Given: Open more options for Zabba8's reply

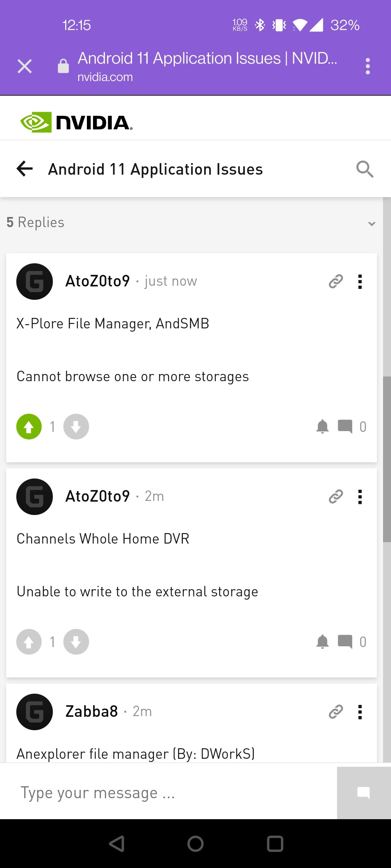Looking at the screenshot, I should point(360,712).
